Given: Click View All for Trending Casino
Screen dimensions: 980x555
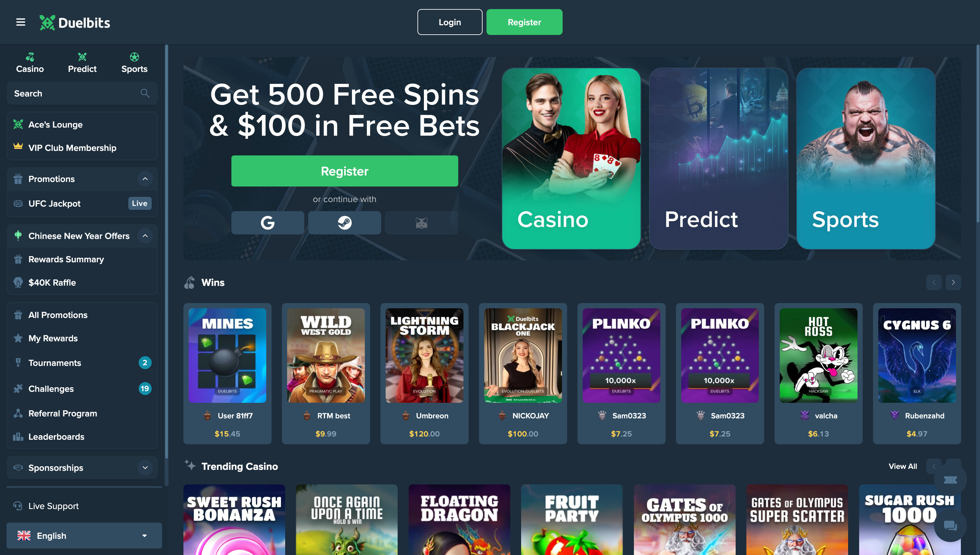Looking at the screenshot, I should (903, 466).
